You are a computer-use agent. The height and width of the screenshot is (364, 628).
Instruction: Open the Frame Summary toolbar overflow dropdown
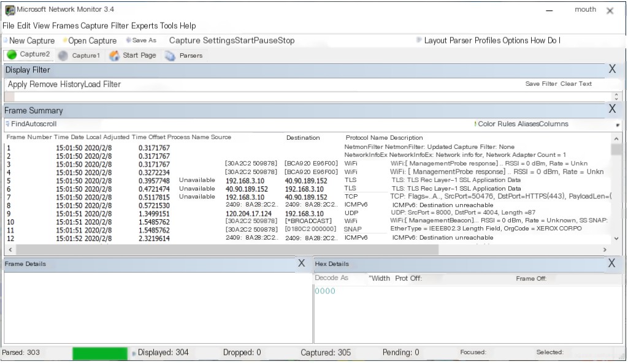[x=618, y=125]
